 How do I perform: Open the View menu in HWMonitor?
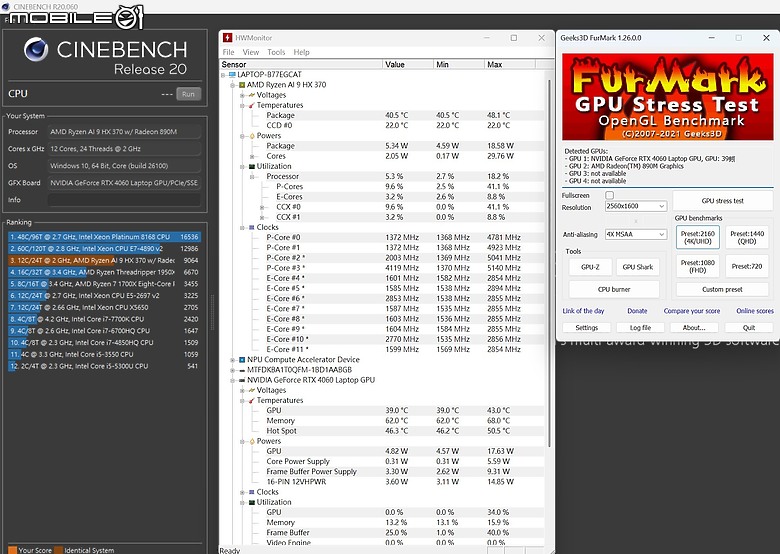pos(251,52)
